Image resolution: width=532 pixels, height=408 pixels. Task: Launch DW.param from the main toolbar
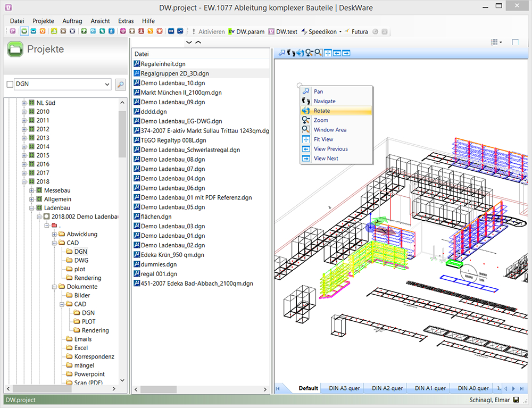(x=246, y=32)
